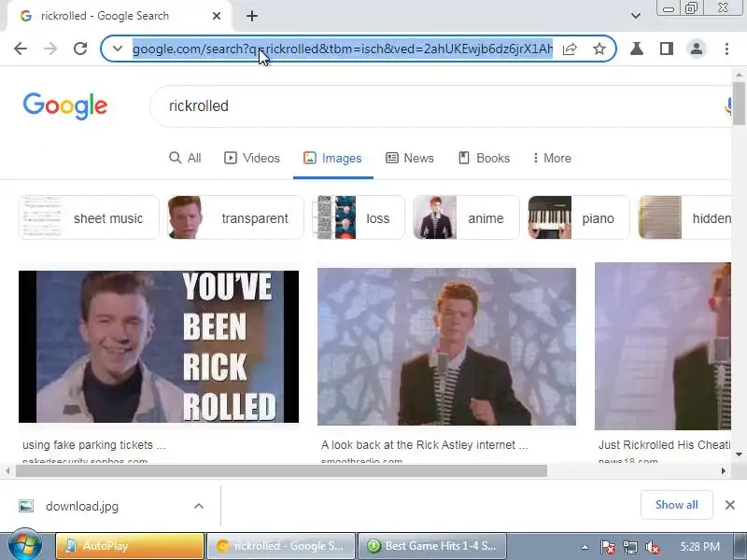The image size is (747, 560).
Task: Switch to rickrolled Google Search taskbar button
Action: pyautogui.click(x=281, y=546)
